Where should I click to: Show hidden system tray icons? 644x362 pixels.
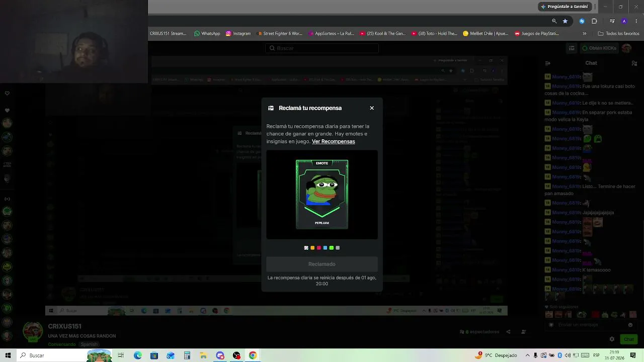click(527, 355)
